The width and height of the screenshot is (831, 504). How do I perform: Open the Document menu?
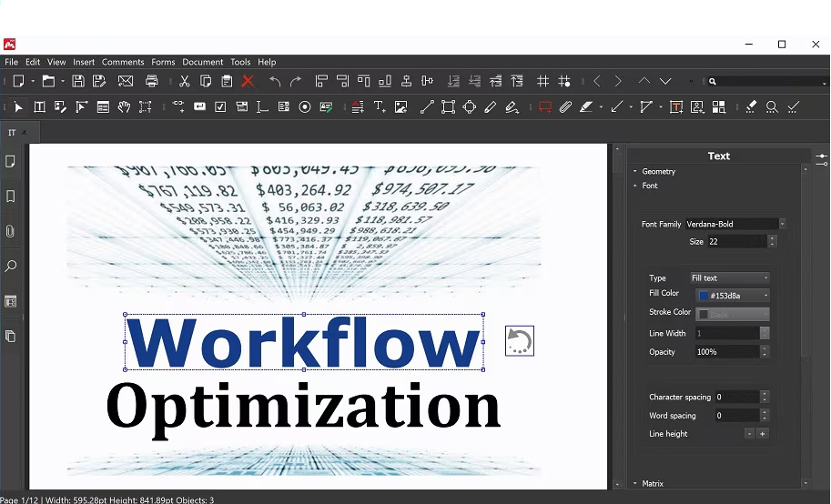point(202,62)
